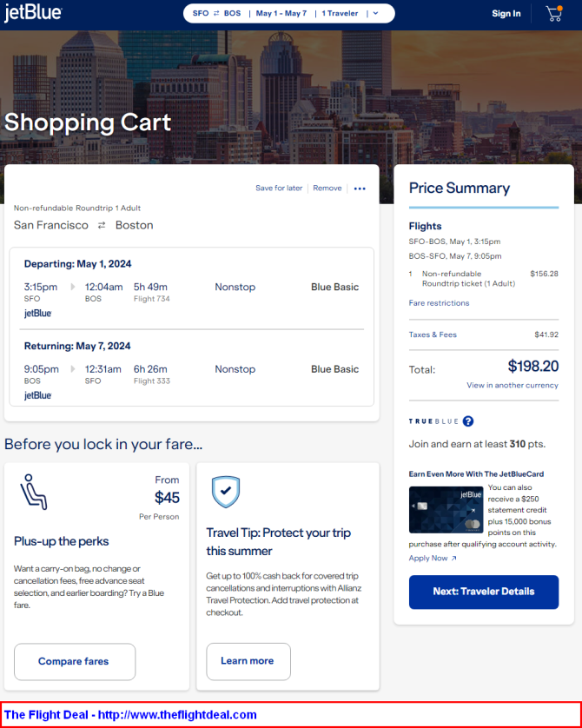Click View in another currency
582x728 pixels.
(513, 385)
